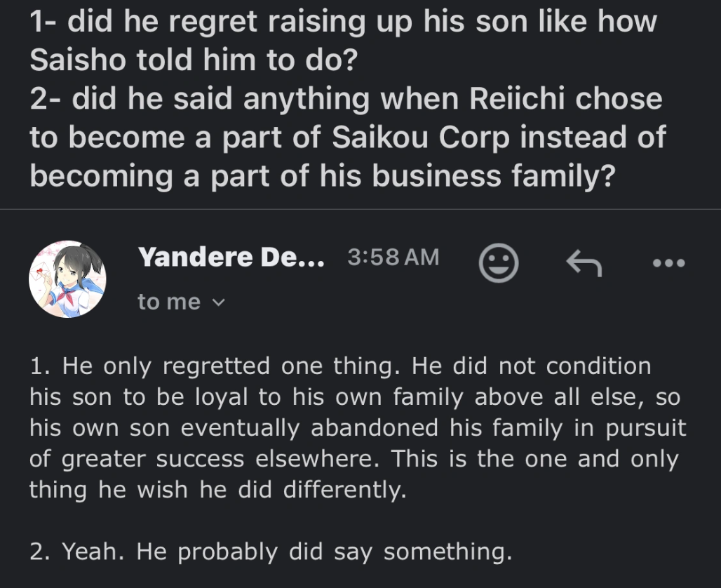Tap the 3:58 AM timestamp
This screenshot has width=721, height=588.
(x=393, y=258)
